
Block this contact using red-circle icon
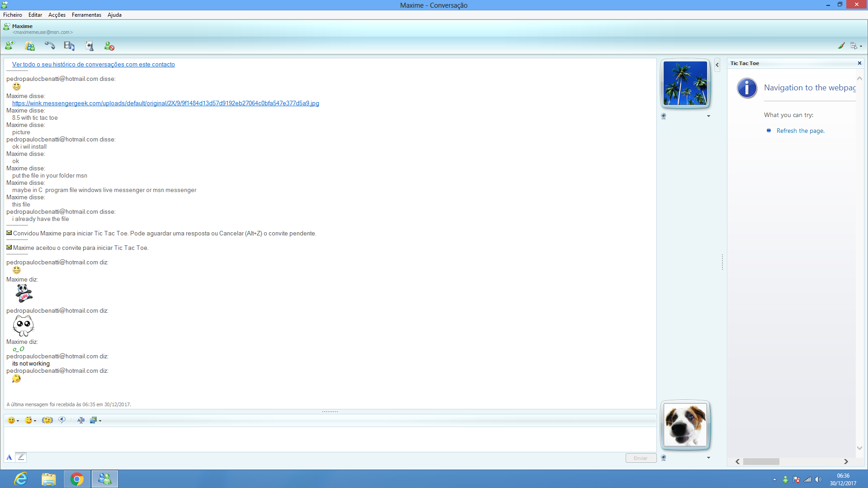109,46
